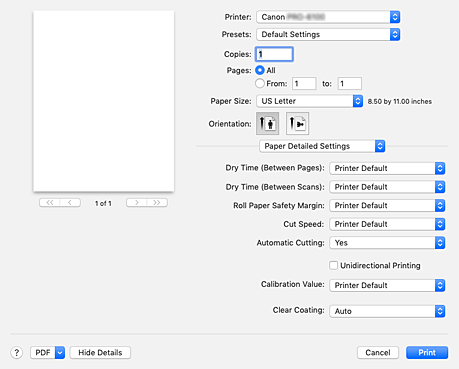The image size is (459, 369).
Task: Open Roll Paper Safety Margin dropdown
Action: point(387,206)
